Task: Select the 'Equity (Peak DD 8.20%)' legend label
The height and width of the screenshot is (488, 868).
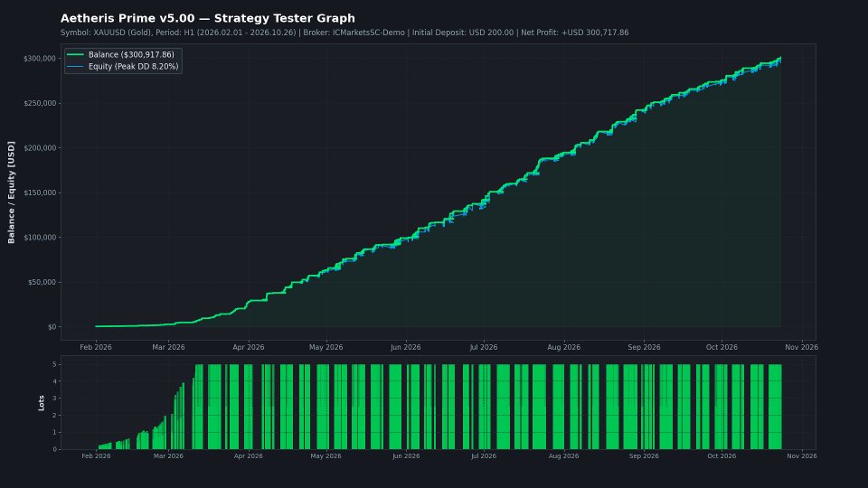Action: point(134,66)
